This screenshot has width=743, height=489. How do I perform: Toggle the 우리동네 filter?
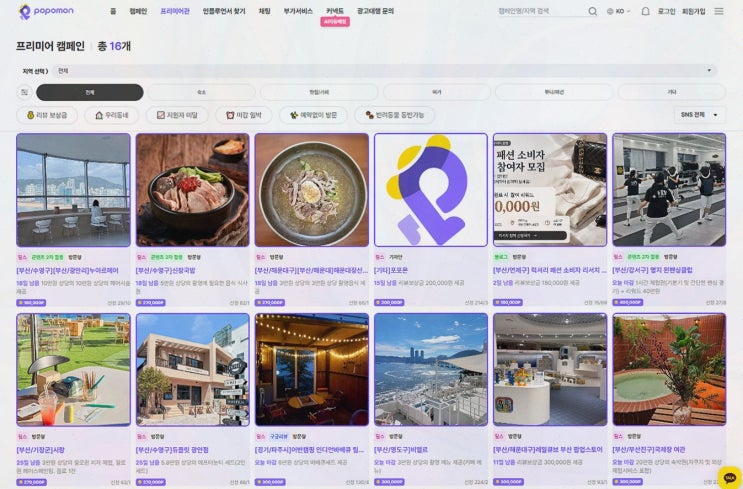[112, 115]
